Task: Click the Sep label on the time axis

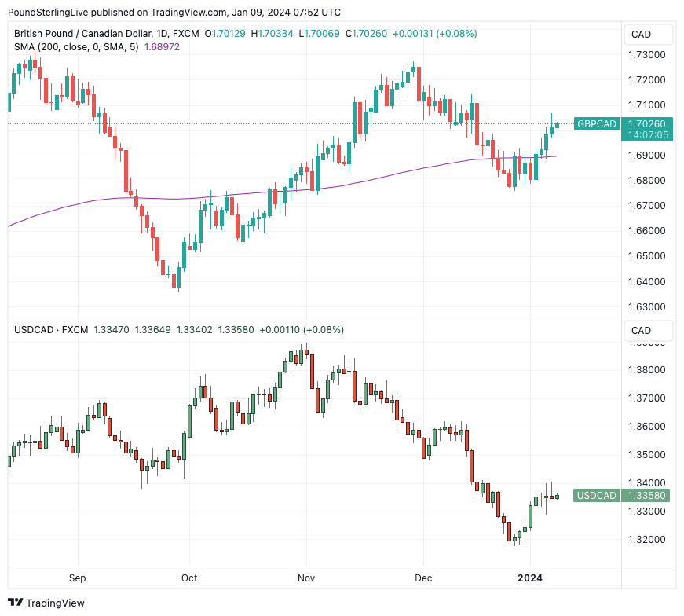Action: 77,578
